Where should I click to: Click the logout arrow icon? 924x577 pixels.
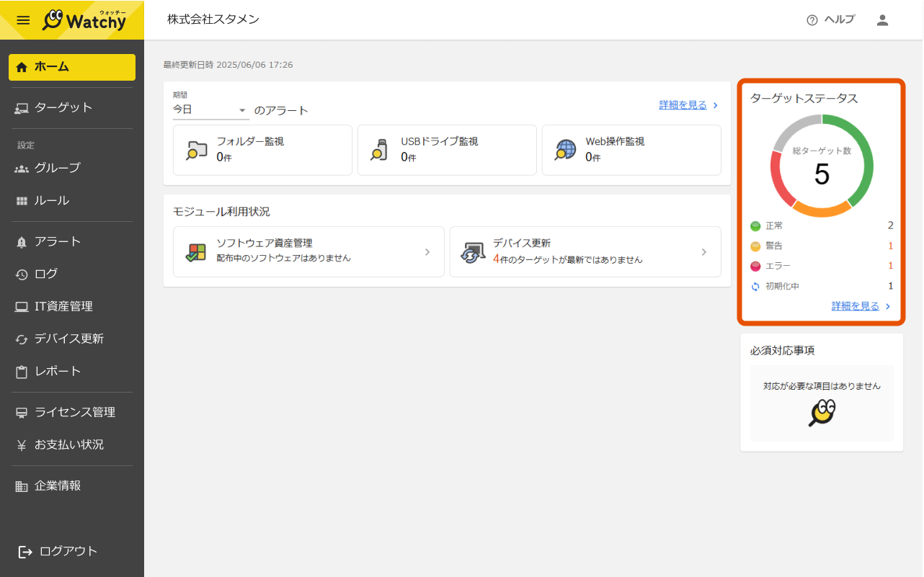pos(25,552)
